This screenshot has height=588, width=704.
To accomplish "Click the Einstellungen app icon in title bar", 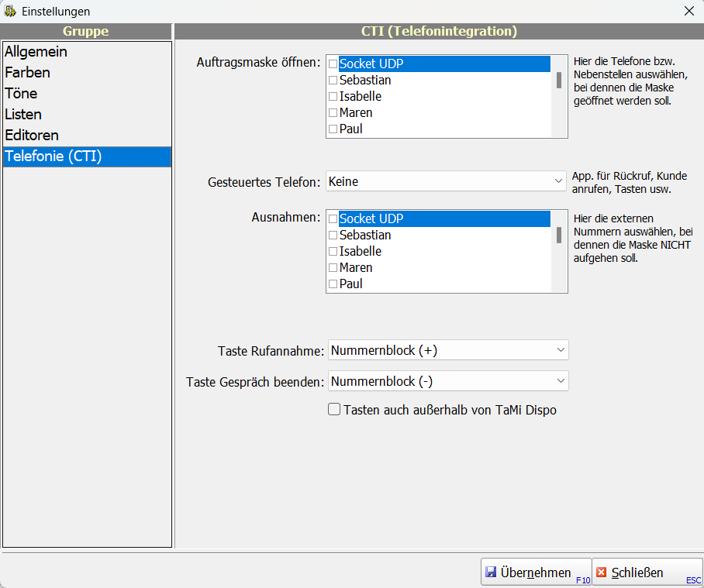I will click(x=10, y=11).
